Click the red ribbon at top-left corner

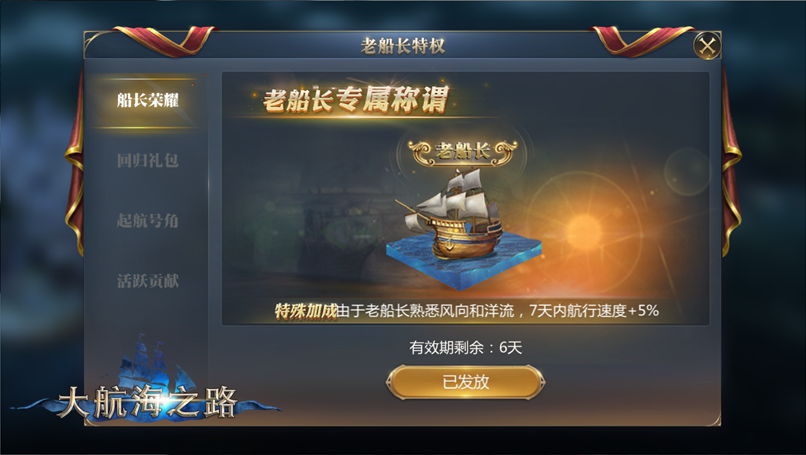coord(163,40)
